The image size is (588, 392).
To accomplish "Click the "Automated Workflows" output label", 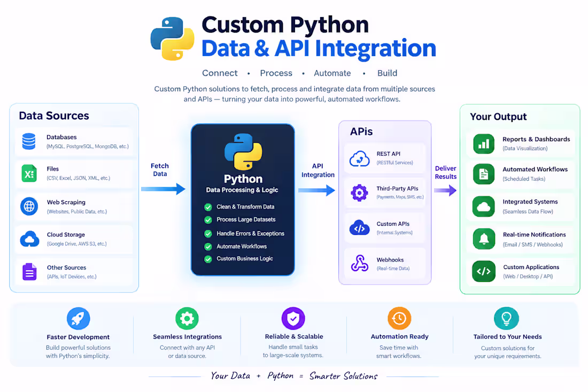I will click(x=535, y=170).
